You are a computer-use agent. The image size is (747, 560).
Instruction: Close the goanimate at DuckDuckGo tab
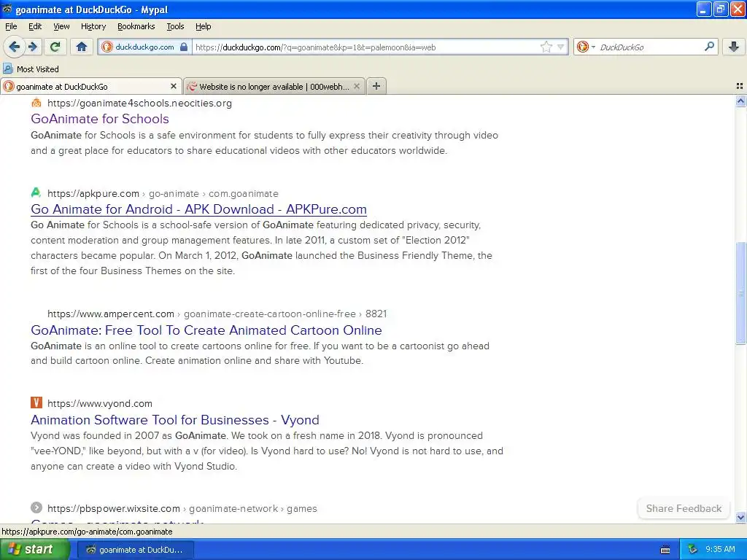174,86
